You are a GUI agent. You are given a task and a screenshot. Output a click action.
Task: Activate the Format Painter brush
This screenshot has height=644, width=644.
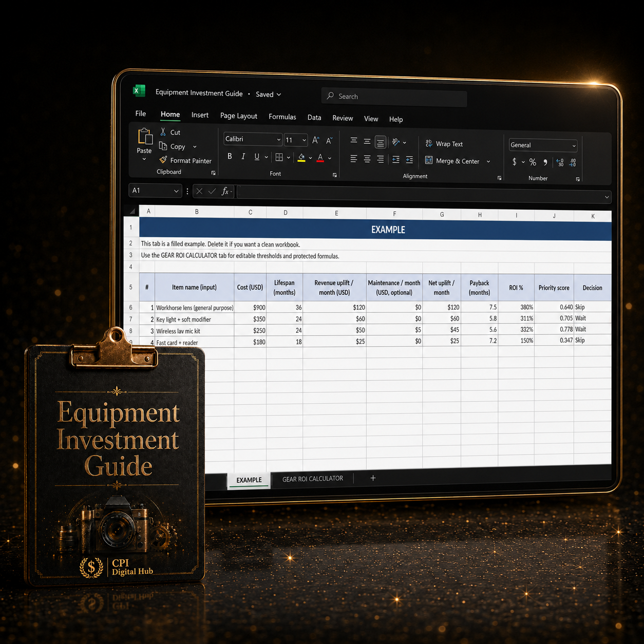coord(185,160)
